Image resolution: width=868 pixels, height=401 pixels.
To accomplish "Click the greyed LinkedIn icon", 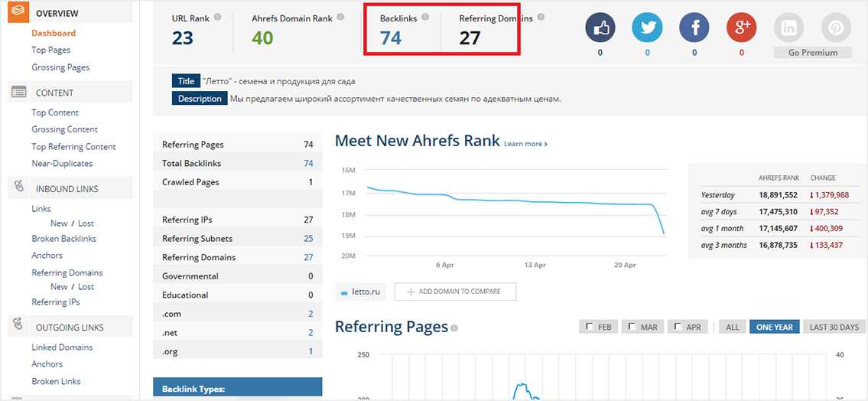I will 788,28.
